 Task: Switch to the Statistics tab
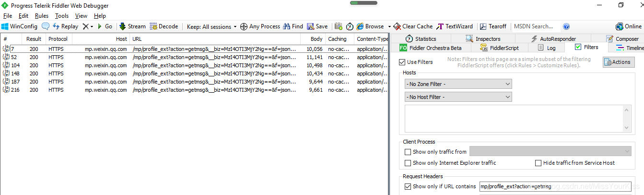tap(421, 38)
